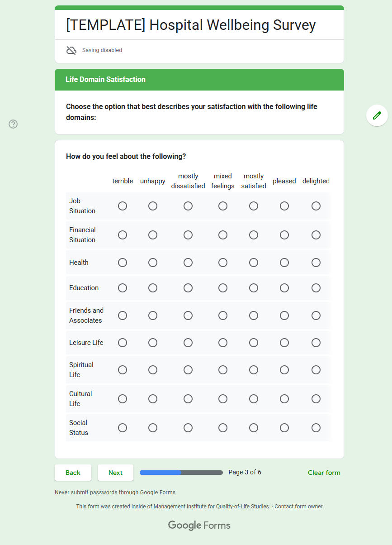Go to the Next page
The width and height of the screenshot is (392, 545).
tap(115, 473)
